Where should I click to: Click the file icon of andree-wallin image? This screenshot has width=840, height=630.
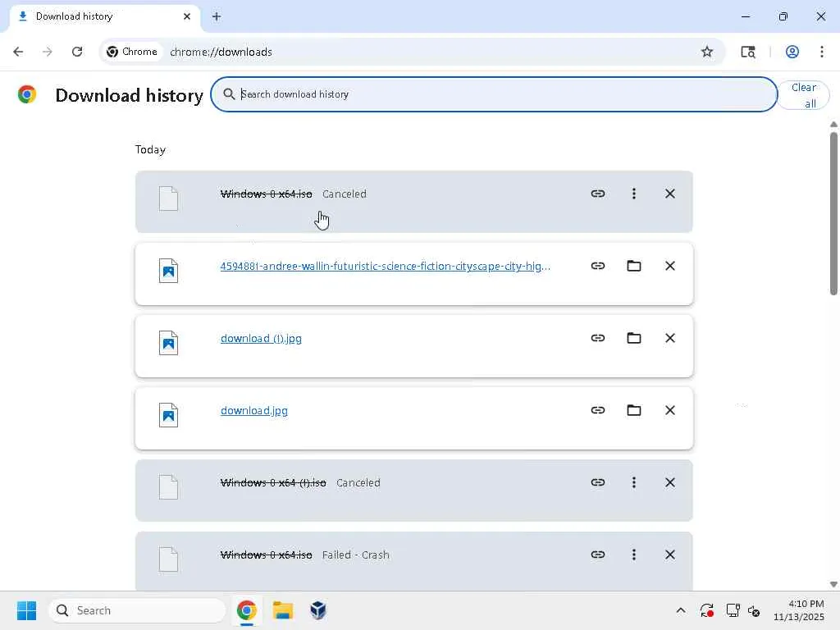point(168,271)
